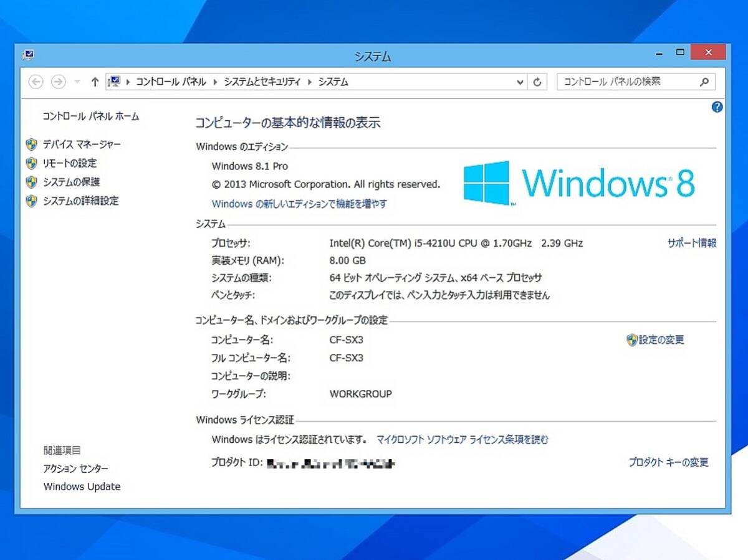
Task: Go back with the left arrow button
Action: pos(36,82)
